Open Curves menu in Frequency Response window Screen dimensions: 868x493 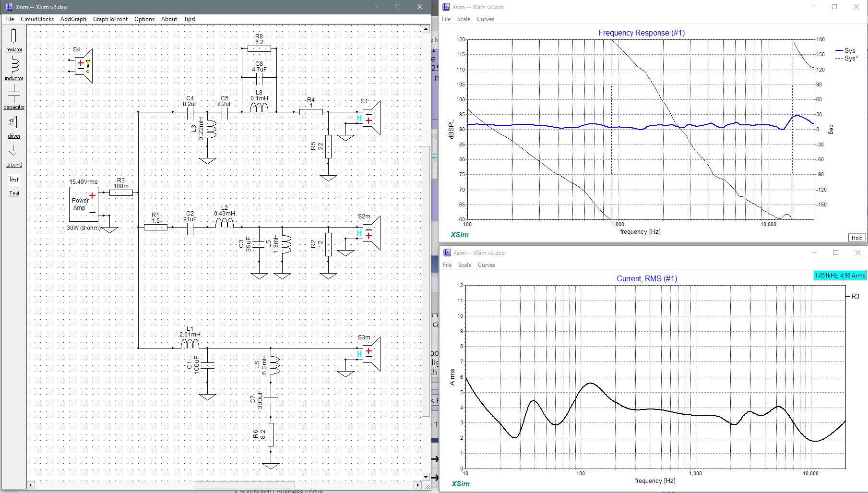tap(486, 19)
